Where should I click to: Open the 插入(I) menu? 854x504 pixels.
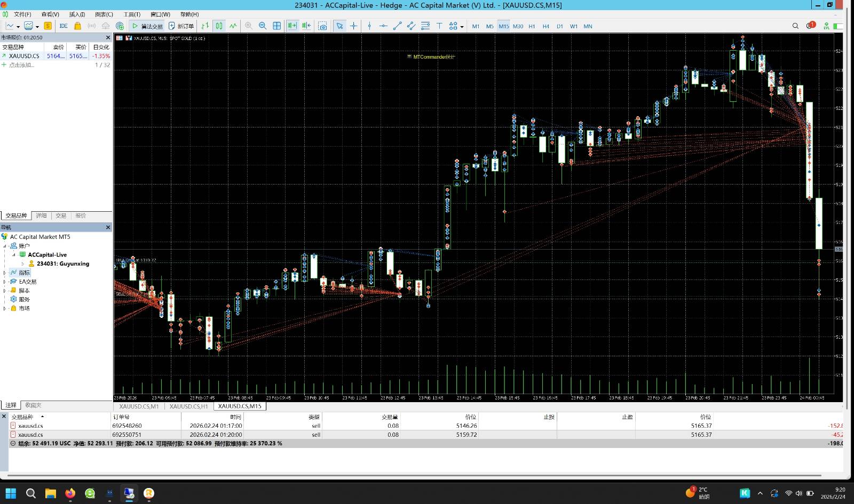tap(77, 14)
